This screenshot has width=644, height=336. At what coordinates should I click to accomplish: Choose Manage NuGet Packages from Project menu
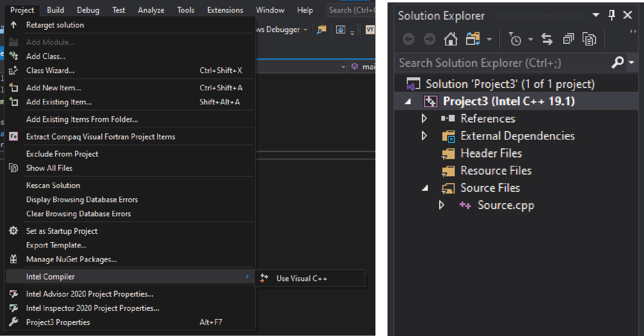pos(71,259)
